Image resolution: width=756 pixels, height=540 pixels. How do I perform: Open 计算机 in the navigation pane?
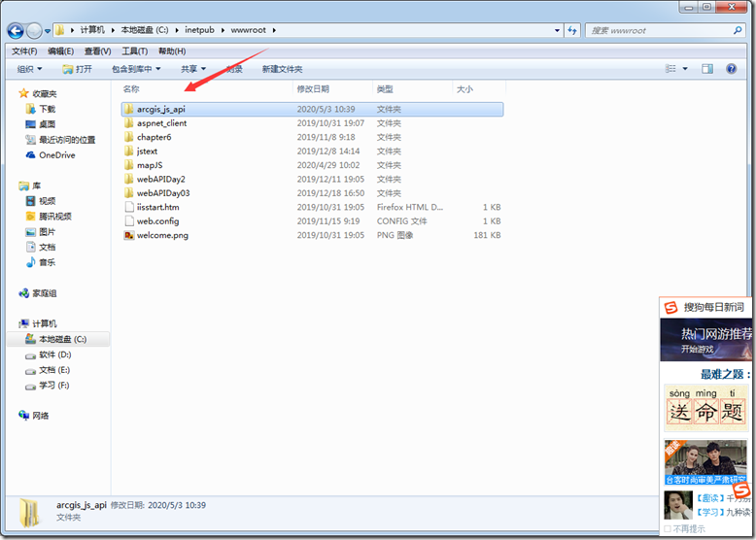point(38,323)
